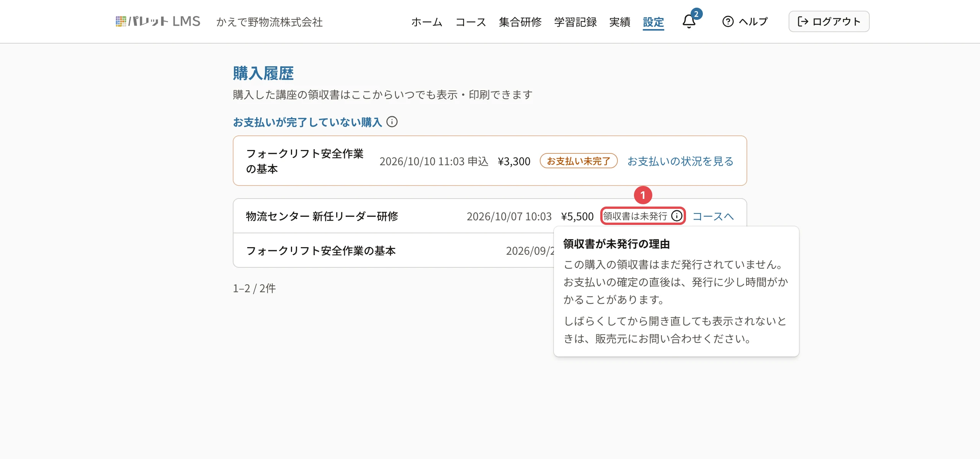Image resolution: width=980 pixels, height=459 pixels.
Task: Open the notifications bell icon
Action: 689,21
